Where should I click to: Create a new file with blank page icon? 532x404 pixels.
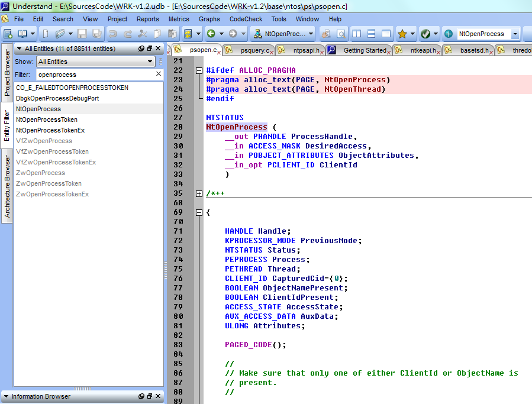coord(46,34)
